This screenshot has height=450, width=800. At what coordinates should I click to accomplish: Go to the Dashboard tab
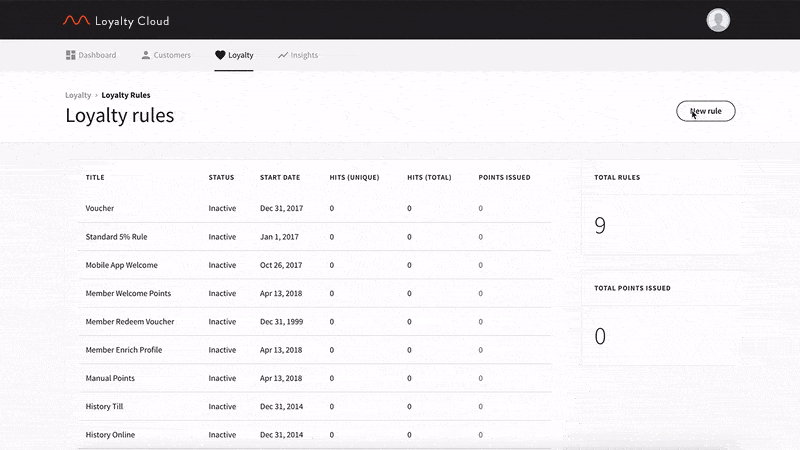tap(91, 55)
